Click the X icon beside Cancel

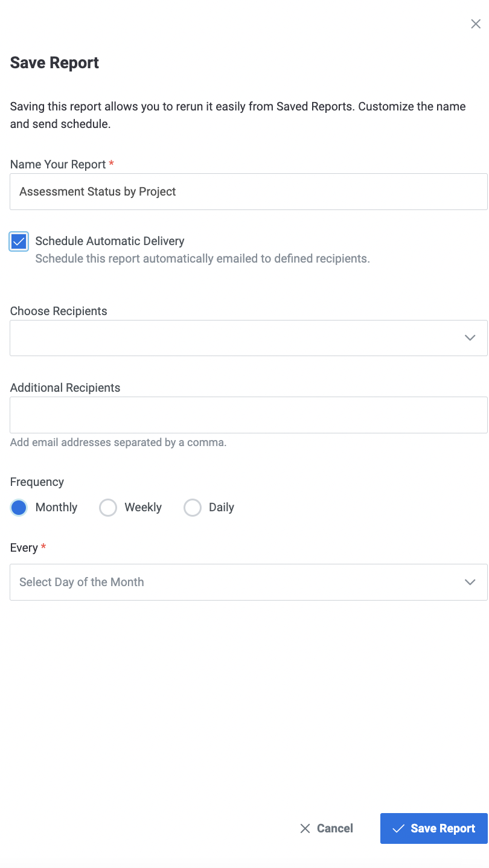(x=305, y=829)
